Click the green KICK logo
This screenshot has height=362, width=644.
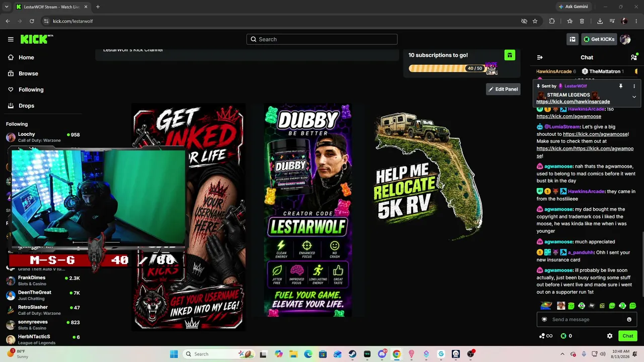pos(36,39)
